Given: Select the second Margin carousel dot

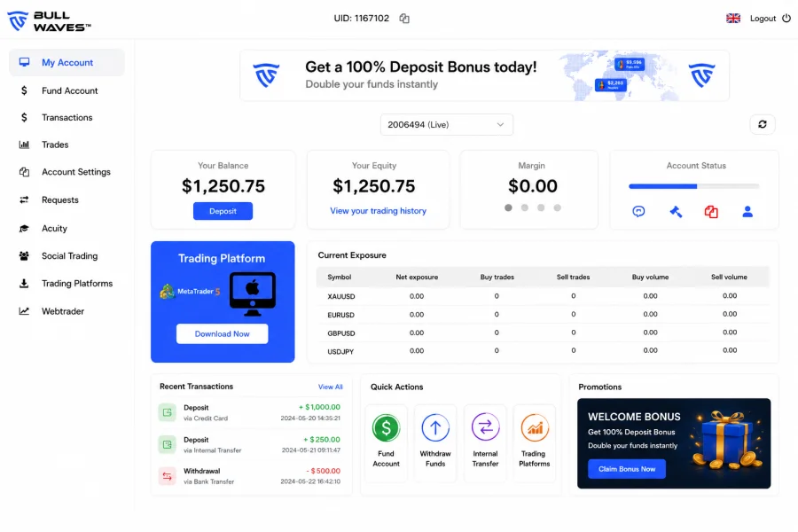Looking at the screenshot, I should (x=525, y=207).
